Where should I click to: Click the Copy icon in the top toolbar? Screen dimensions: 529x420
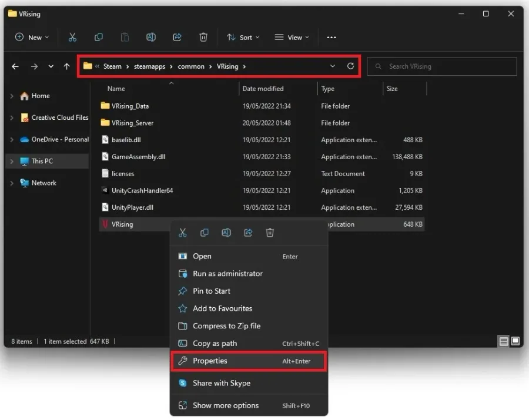(x=99, y=38)
